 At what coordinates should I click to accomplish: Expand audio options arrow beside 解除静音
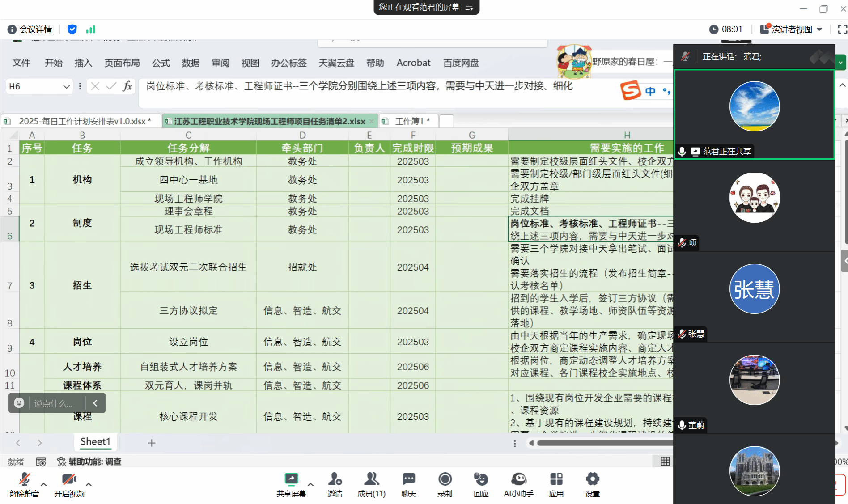coord(44,484)
